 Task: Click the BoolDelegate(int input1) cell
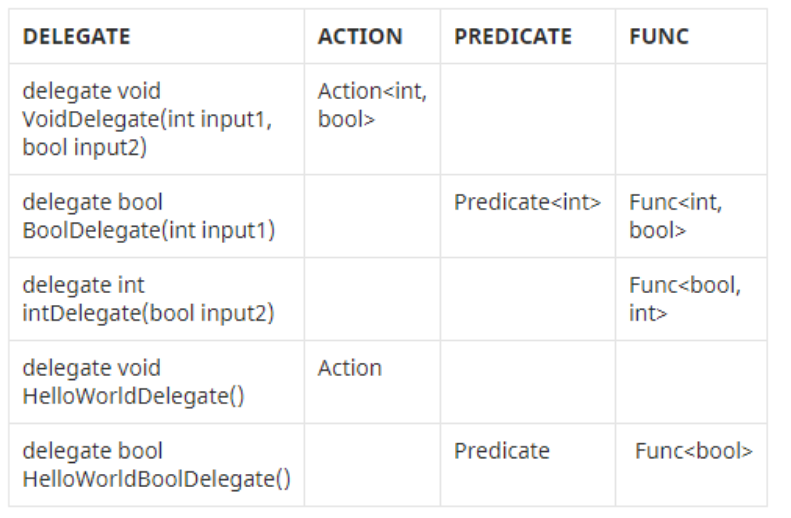[156, 216]
